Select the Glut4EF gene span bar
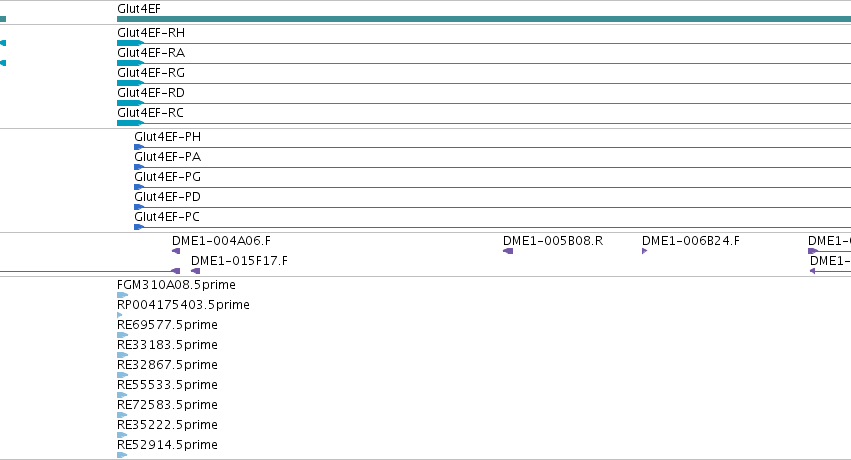The height and width of the screenshot is (460, 851). click(x=484, y=19)
